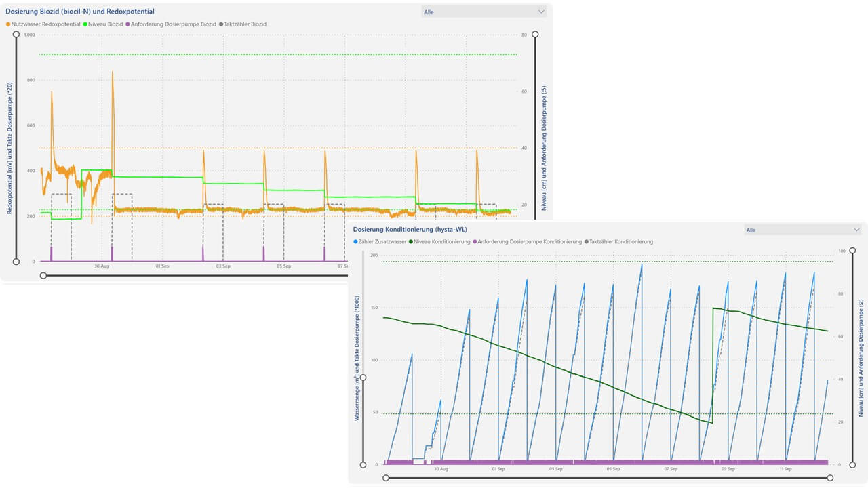Open the Alle dropdown in Konditionierung chart
This screenshot has width=868, height=488.
803,230
